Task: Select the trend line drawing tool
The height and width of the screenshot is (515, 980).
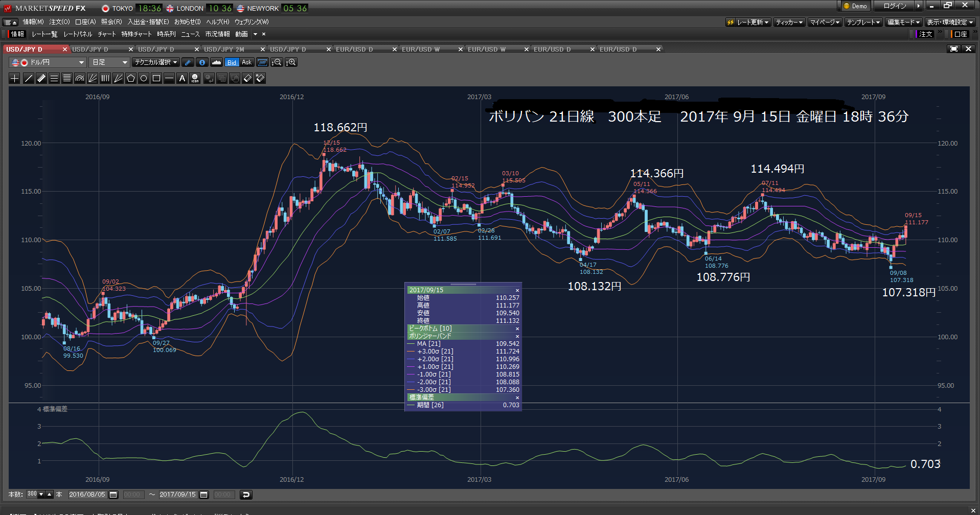Action: point(29,78)
